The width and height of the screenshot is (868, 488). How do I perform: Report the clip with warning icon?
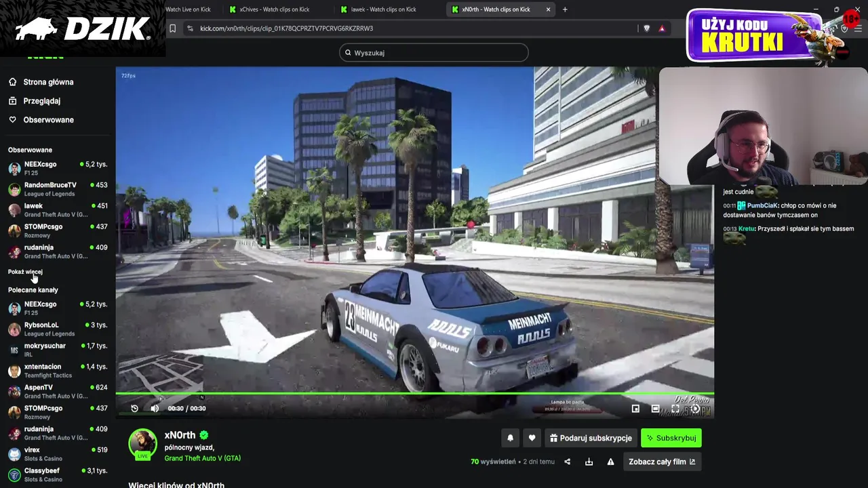(x=610, y=462)
